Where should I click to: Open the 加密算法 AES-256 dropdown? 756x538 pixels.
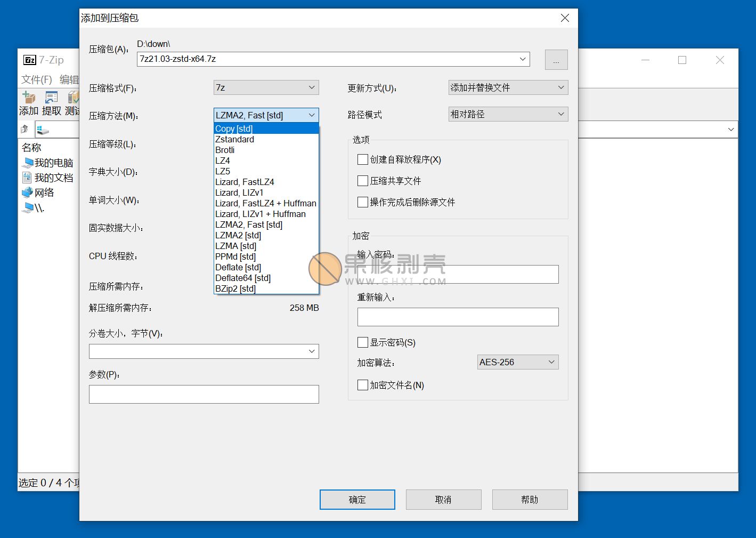pyautogui.click(x=518, y=362)
